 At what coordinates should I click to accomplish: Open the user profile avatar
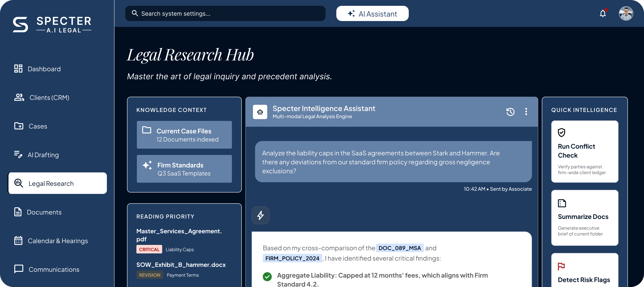point(626,13)
